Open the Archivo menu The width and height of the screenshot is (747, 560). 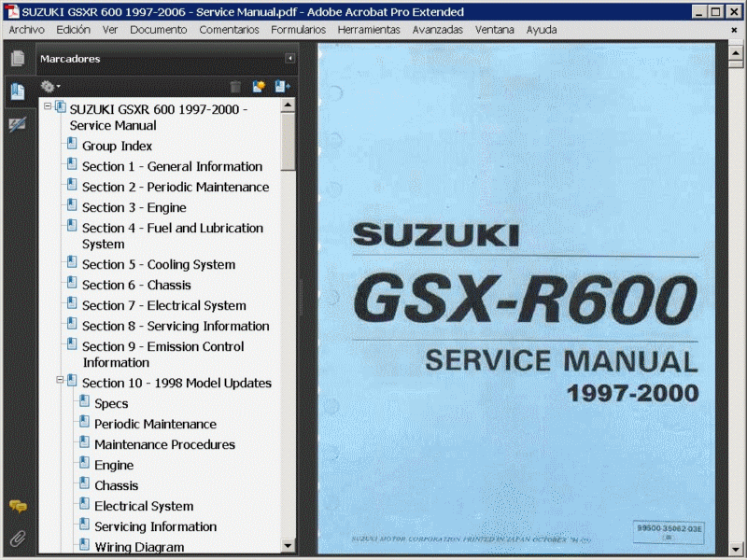tap(27, 30)
